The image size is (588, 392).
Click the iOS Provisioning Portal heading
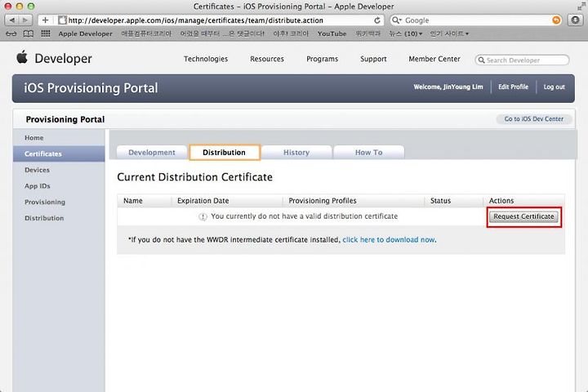[91, 87]
